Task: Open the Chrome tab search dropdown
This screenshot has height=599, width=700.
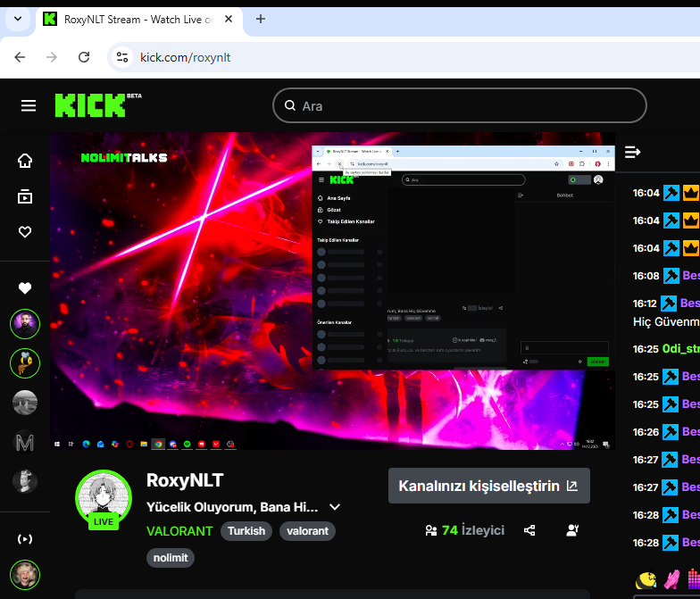Action: (18, 19)
